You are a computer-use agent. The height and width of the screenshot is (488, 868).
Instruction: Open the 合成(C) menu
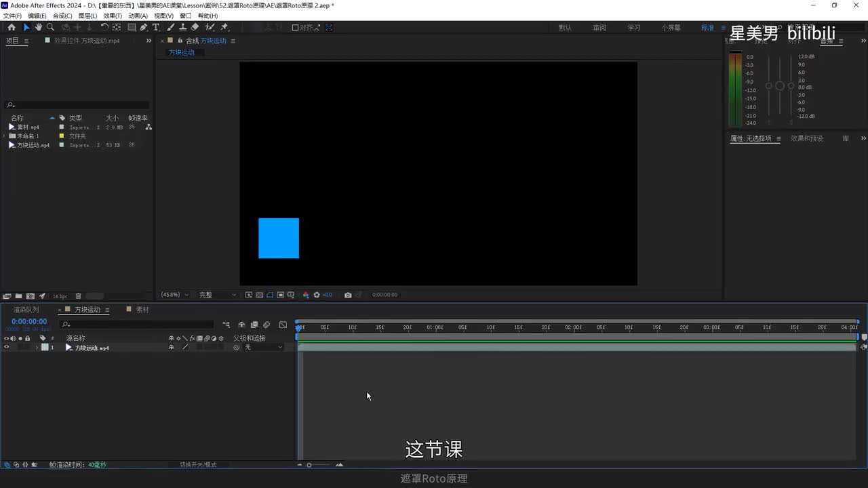[x=62, y=16]
